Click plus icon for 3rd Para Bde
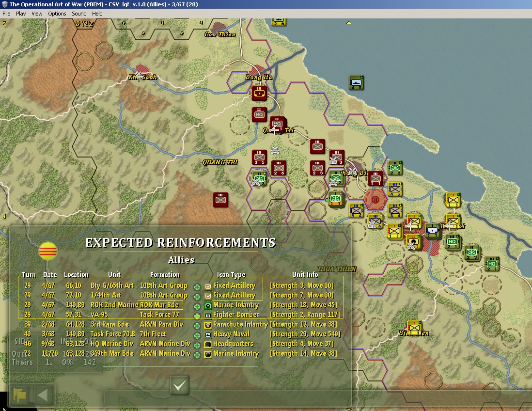 197,326
